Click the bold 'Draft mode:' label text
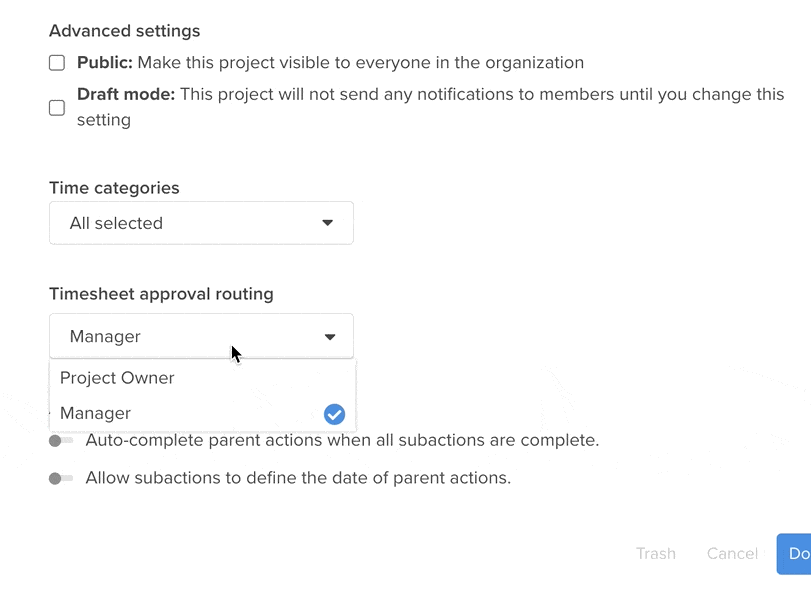The width and height of the screenshot is (811, 604). [x=126, y=95]
